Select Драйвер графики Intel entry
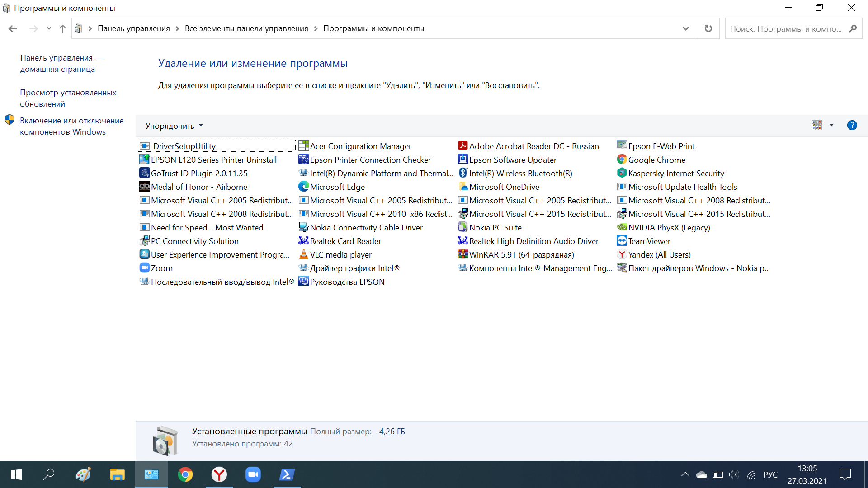 [355, 268]
